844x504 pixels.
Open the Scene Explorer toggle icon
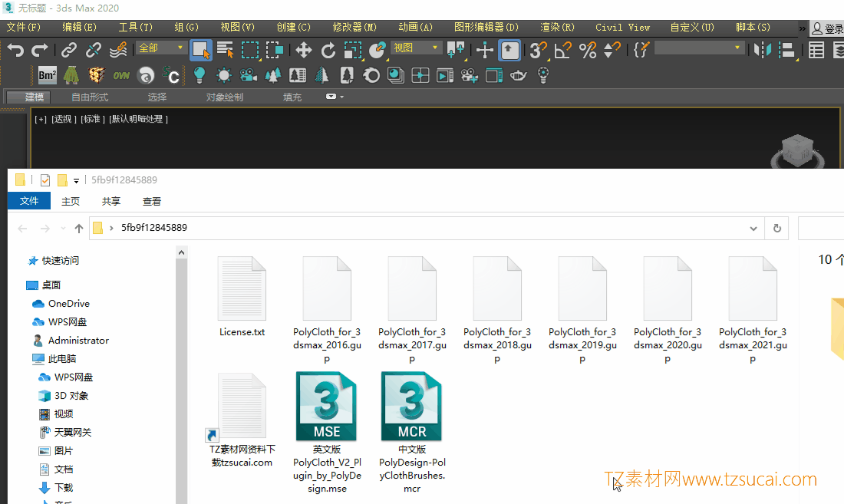[816, 50]
